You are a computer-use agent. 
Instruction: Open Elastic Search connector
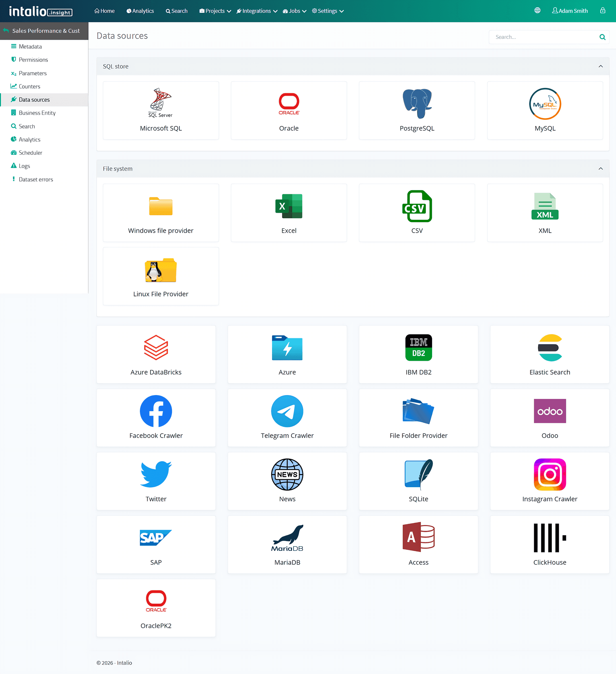[x=550, y=354]
